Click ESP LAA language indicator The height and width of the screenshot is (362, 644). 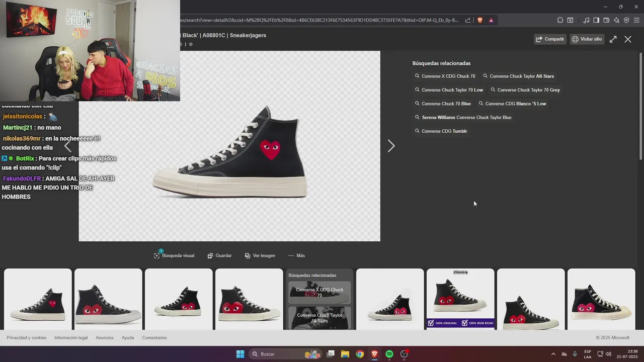coord(588,354)
